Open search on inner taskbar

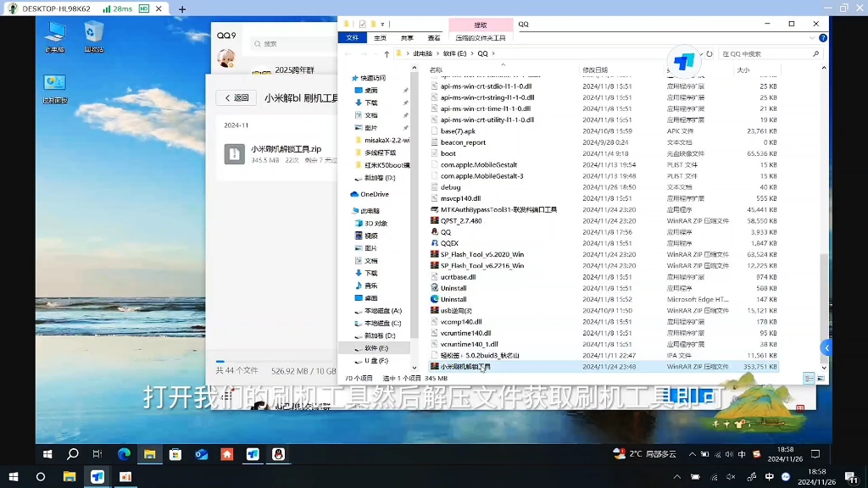[73, 454]
